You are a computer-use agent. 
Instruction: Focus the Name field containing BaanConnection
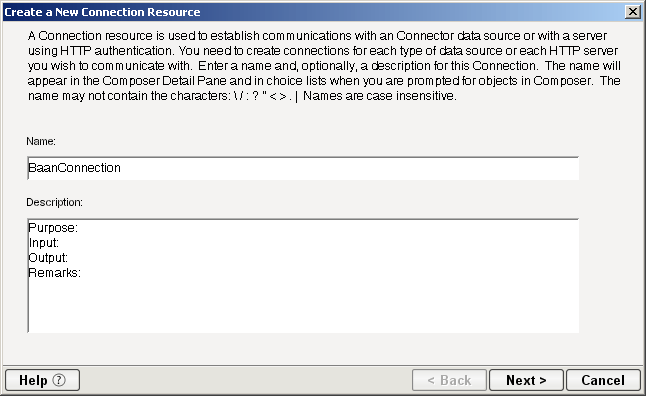(303, 168)
